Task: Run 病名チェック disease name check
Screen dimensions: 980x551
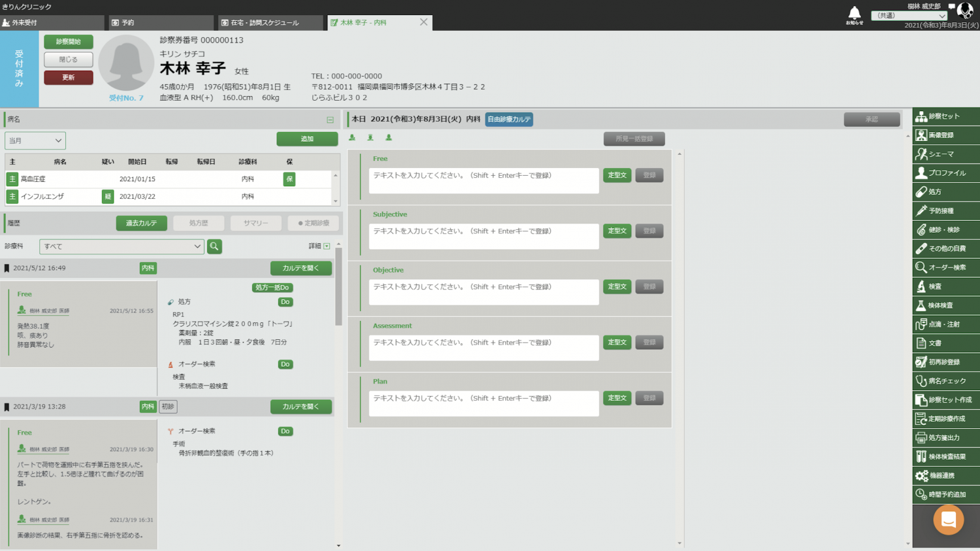Action: 946,381
